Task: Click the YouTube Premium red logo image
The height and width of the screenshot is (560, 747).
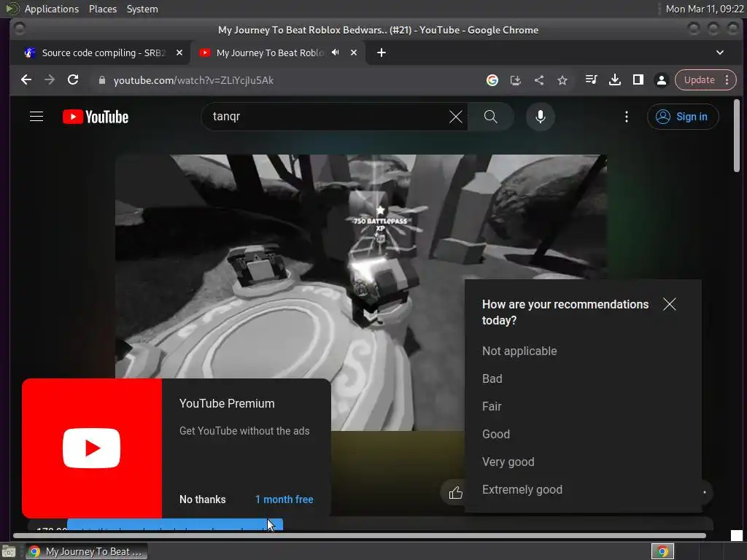Action: 92,448
